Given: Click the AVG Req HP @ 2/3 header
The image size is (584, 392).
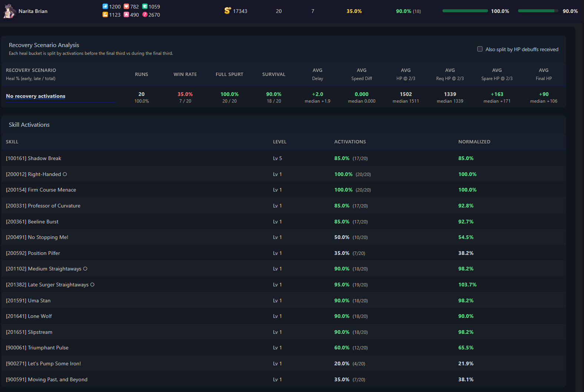Looking at the screenshot, I should tap(450, 74).
